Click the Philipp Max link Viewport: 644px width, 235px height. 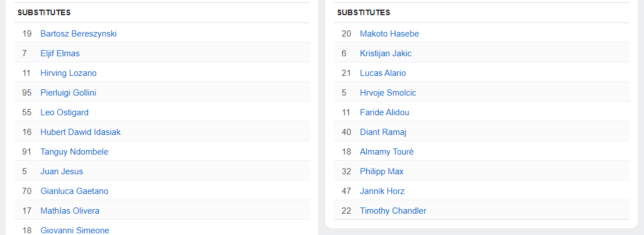(382, 171)
